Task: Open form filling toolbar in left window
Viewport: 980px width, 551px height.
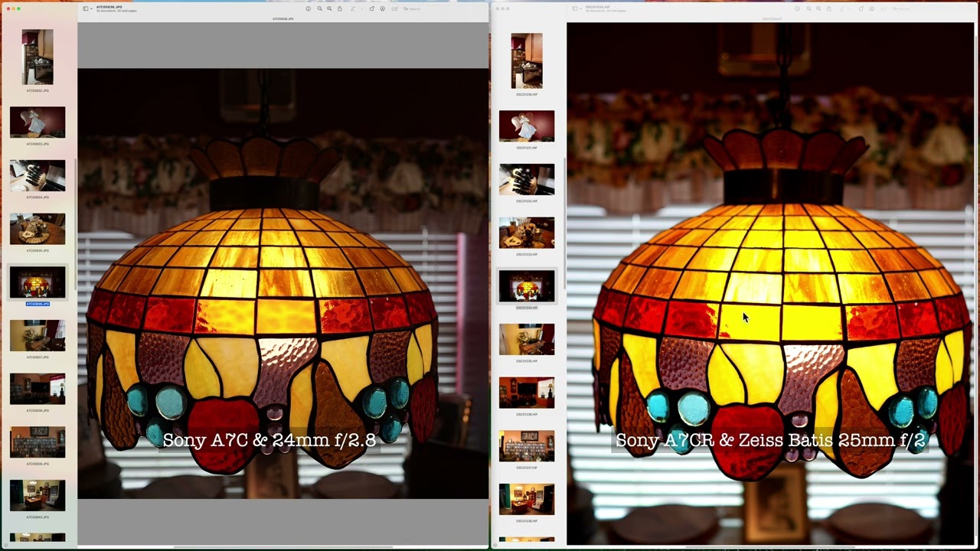Action: point(395,8)
